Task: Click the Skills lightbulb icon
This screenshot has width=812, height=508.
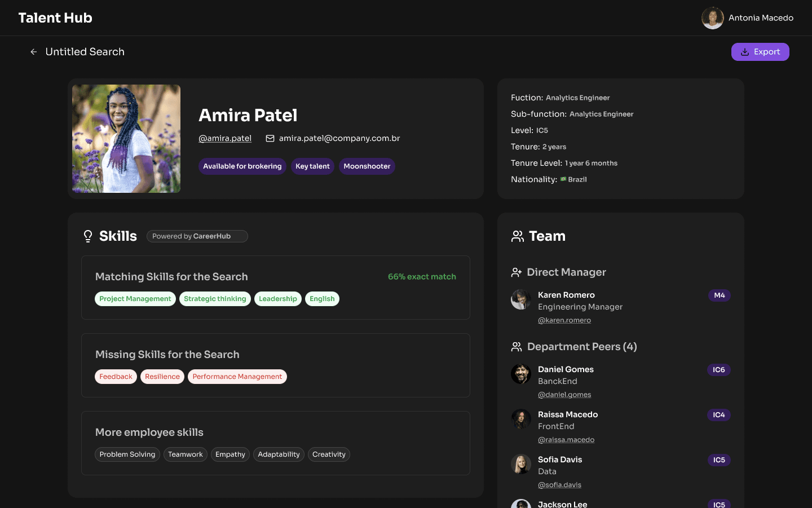Action: 88,236
